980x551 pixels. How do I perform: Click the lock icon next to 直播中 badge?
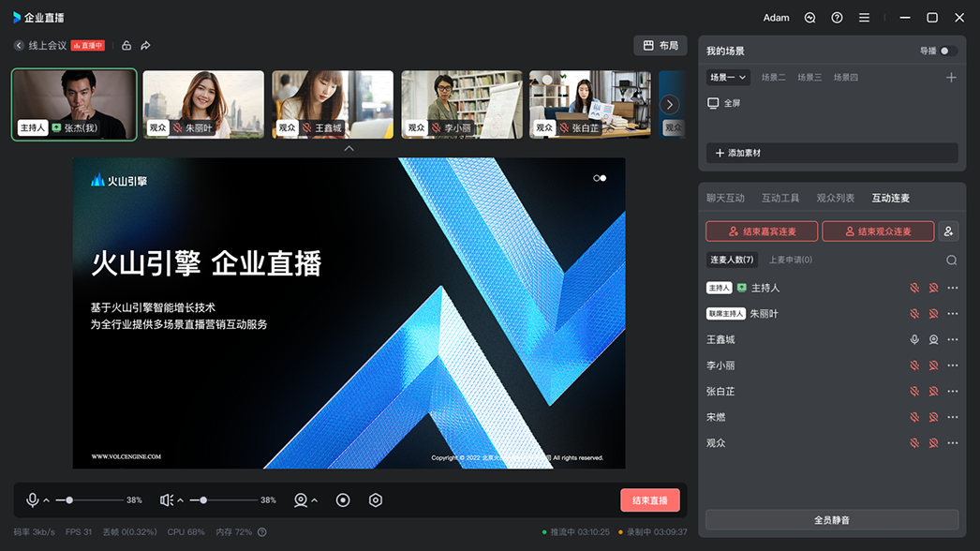click(x=126, y=46)
